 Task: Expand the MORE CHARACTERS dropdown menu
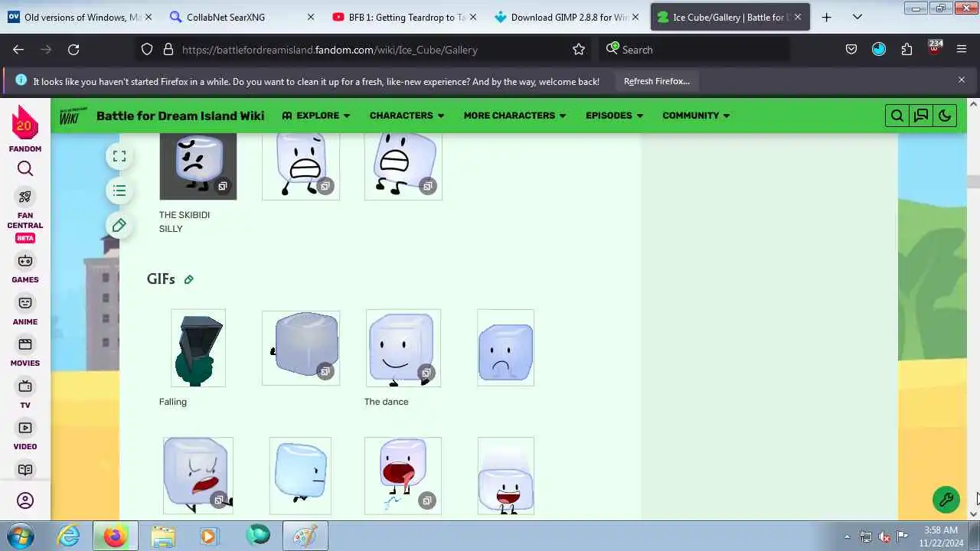pyautogui.click(x=514, y=116)
